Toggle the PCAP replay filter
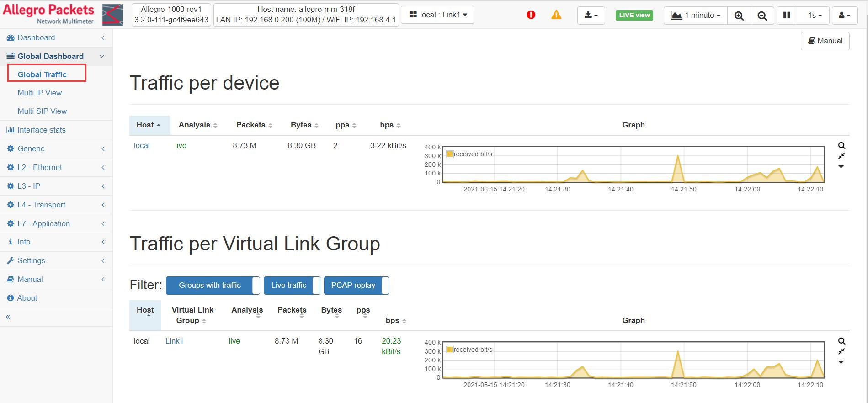 356,285
